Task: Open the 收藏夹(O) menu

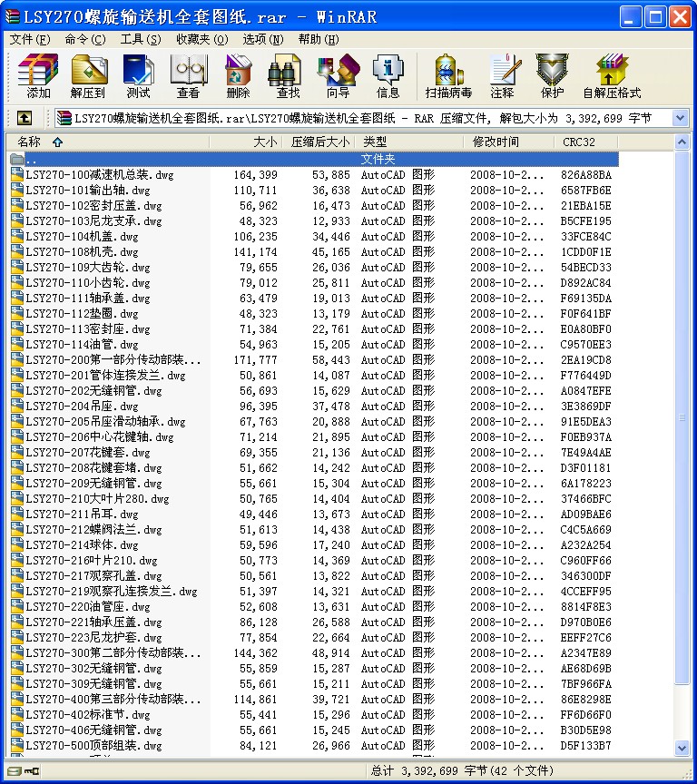Action: tap(200, 39)
